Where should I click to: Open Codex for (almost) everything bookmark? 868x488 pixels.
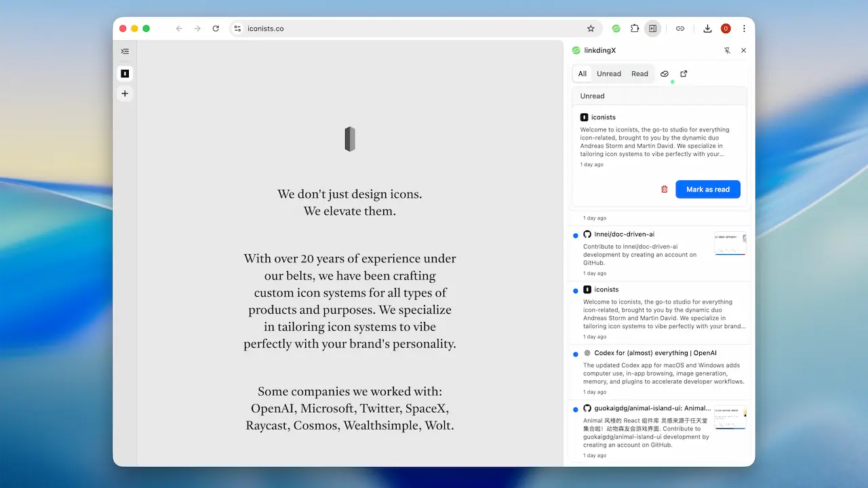tap(655, 353)
